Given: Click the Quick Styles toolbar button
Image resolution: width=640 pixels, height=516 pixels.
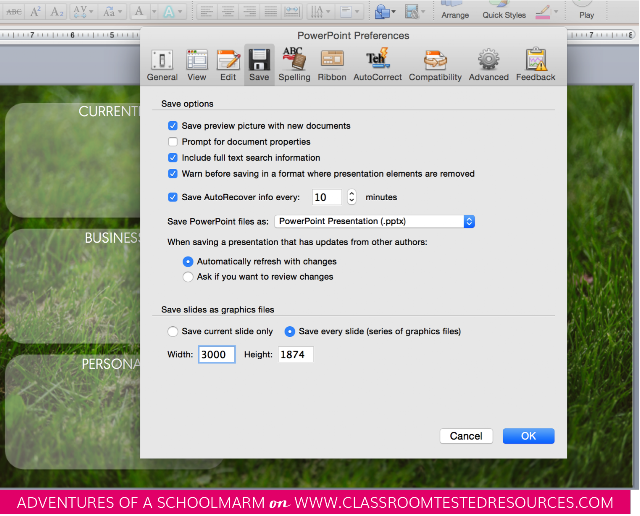Looking at the screenshot, I should tap(504, 11).
